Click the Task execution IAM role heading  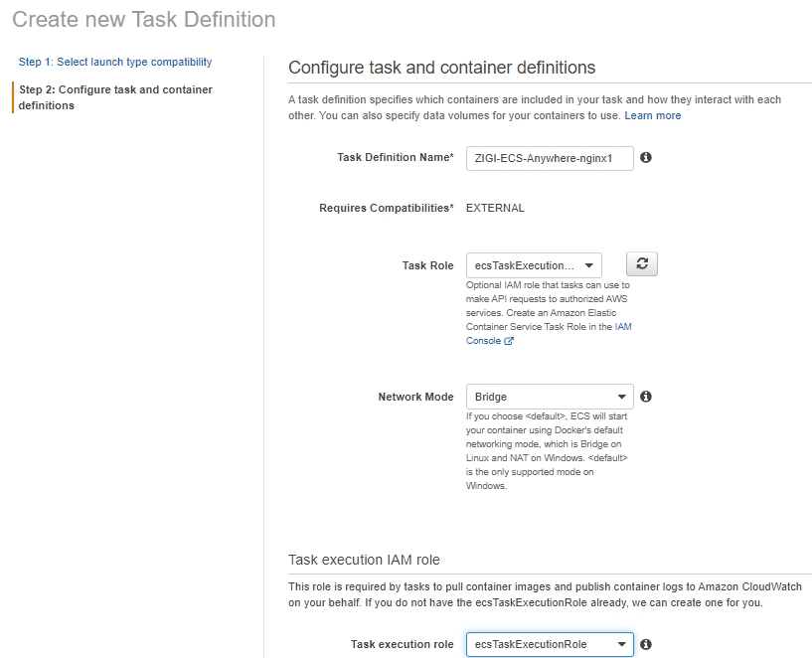(364, 561)
